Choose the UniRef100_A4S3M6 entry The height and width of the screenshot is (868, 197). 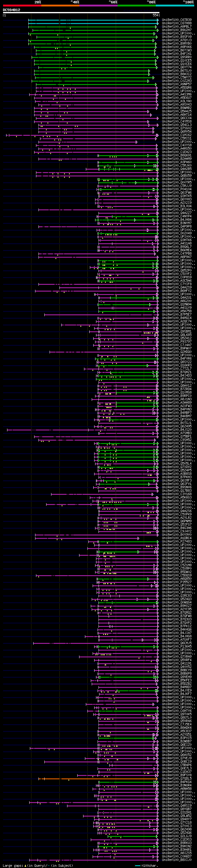coord(177,94)
